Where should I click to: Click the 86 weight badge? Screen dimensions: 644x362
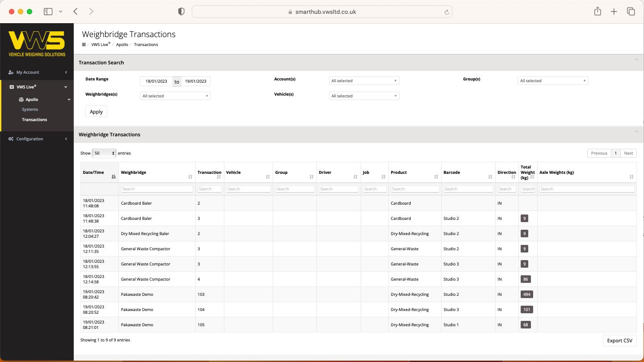pos(526,279)
